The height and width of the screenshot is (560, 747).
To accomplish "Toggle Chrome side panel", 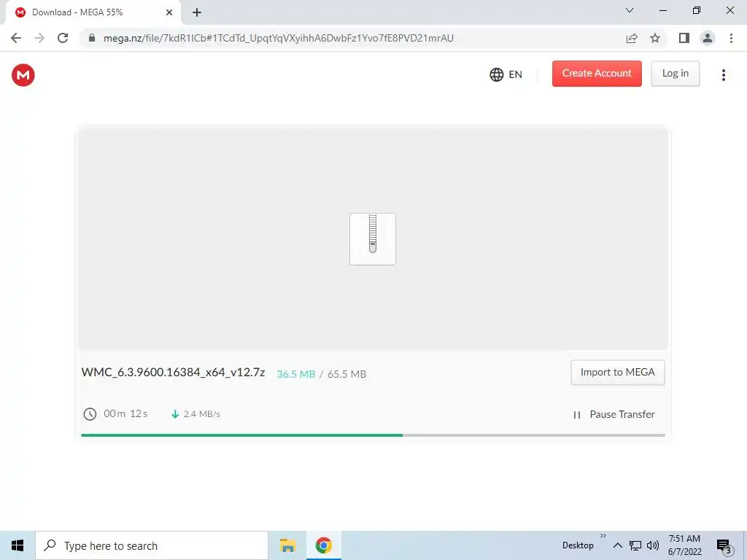I will point(684,38).
